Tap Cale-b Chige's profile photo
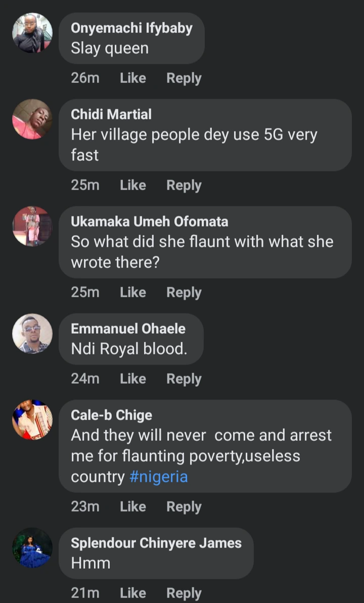Image resolution: width=364 pixels, height=603 pixels. tap(32, 420)
